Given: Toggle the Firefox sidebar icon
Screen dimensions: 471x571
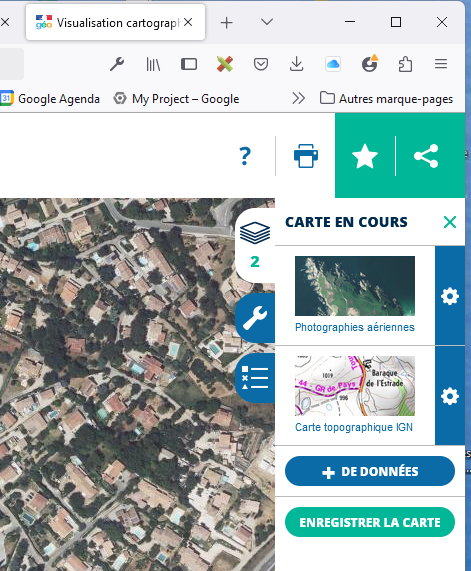Looking at the screenshot, I should click(189, 64).
